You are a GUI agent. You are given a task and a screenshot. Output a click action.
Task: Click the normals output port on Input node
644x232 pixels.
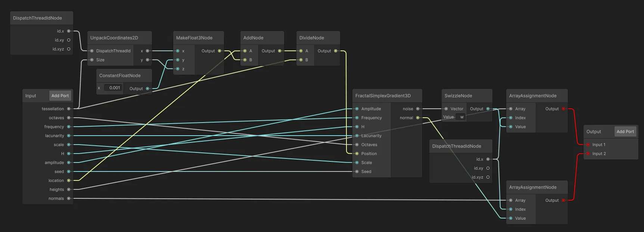pyautogui.click(x=69, y=198)
